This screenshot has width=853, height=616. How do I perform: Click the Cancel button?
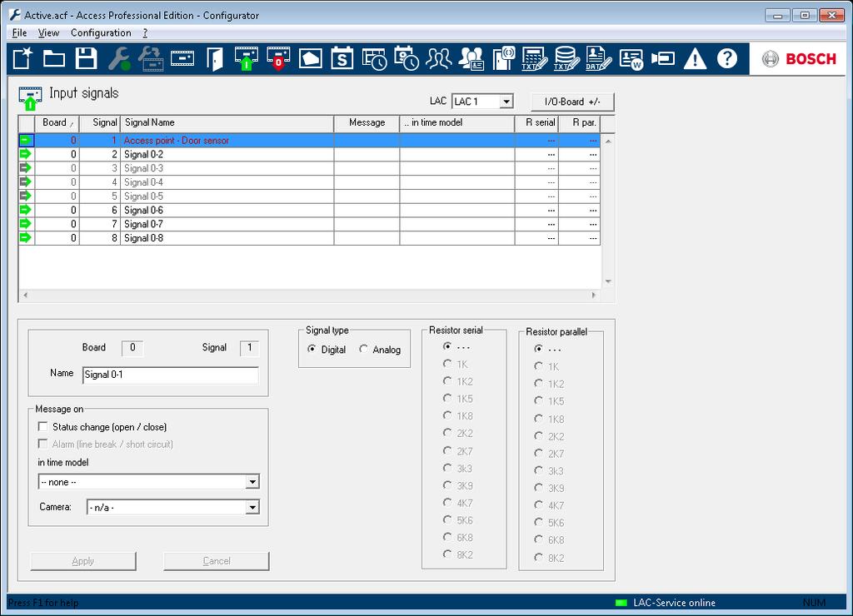click(217, 561)
